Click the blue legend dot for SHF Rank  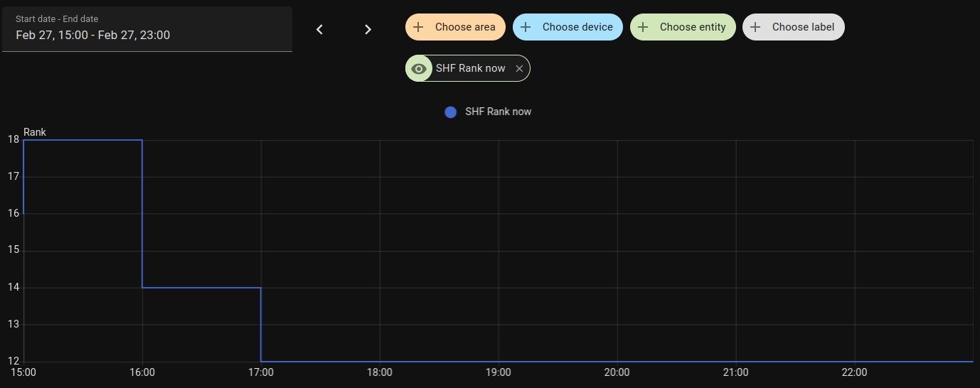click(x=450, y=112)
